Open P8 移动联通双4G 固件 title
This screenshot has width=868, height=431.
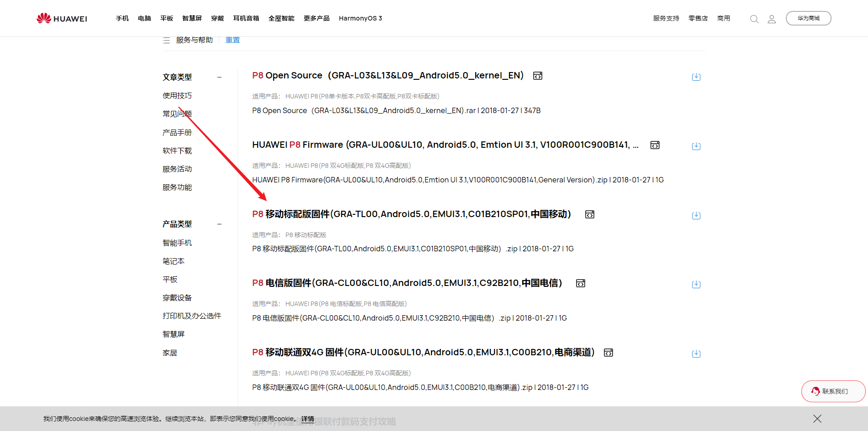point(423,353)
